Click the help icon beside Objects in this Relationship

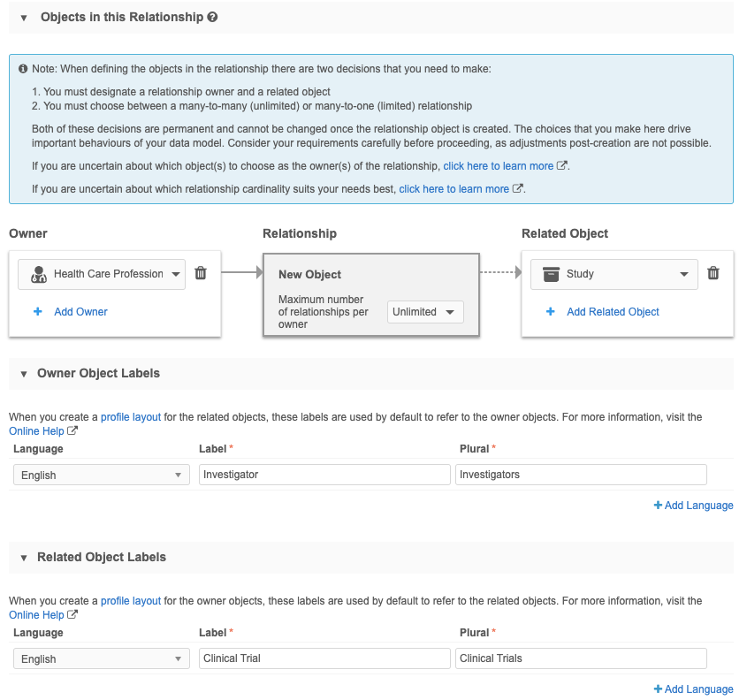coord(213,18)
